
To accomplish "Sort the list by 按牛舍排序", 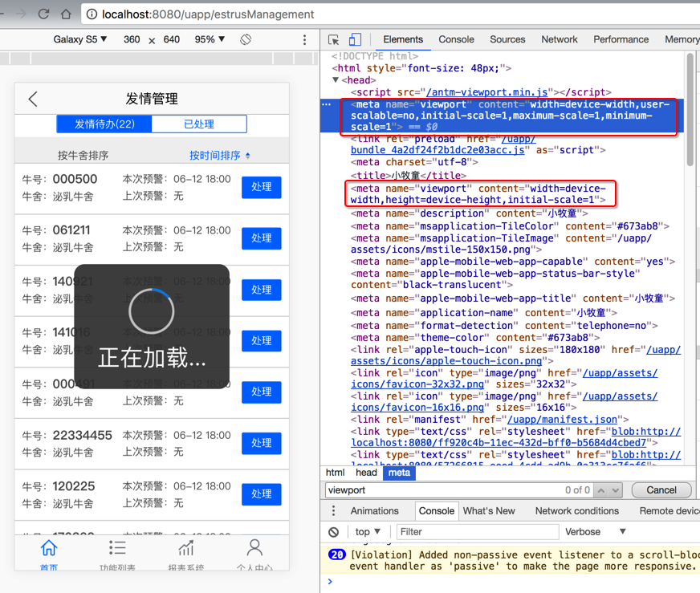I will click(83, 156).
